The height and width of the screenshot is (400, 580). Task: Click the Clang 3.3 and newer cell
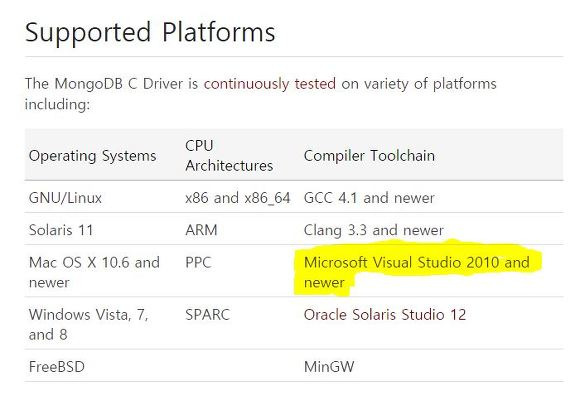click(374, 230)
